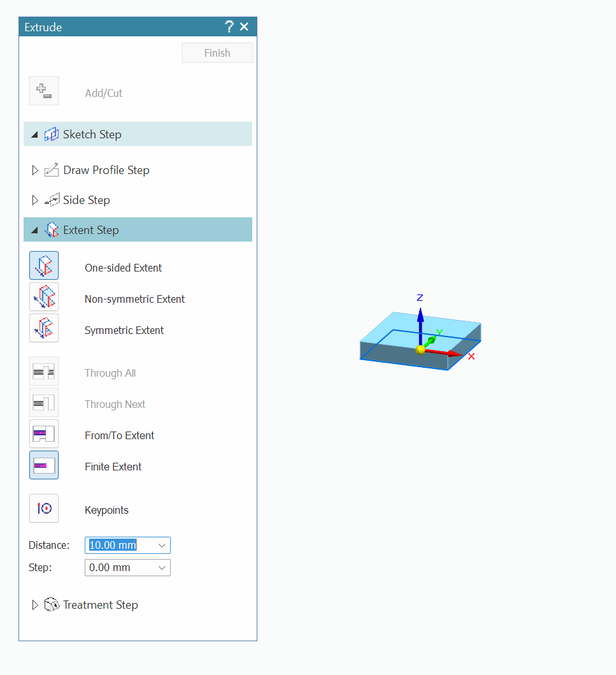Viewport: 616px width, 675px height.
Task: Expand the Treatment Step section
Action: coord(35,605)
